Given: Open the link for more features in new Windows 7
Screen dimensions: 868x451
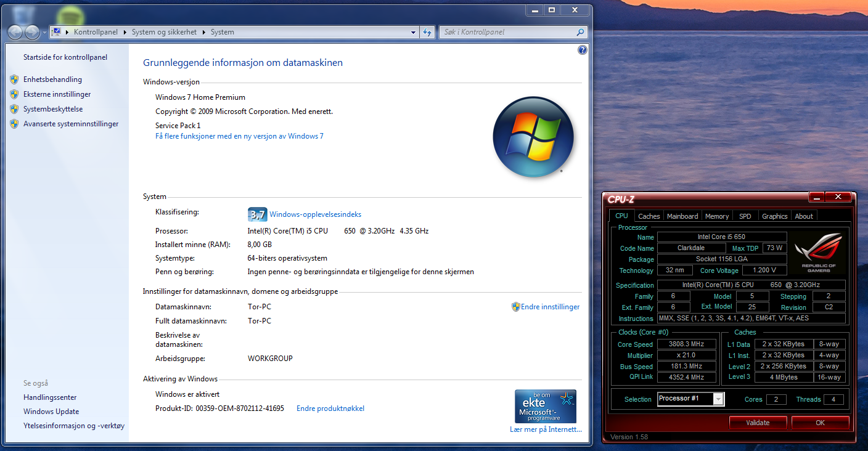Looking at the screenshot, I should pos(239,136).
